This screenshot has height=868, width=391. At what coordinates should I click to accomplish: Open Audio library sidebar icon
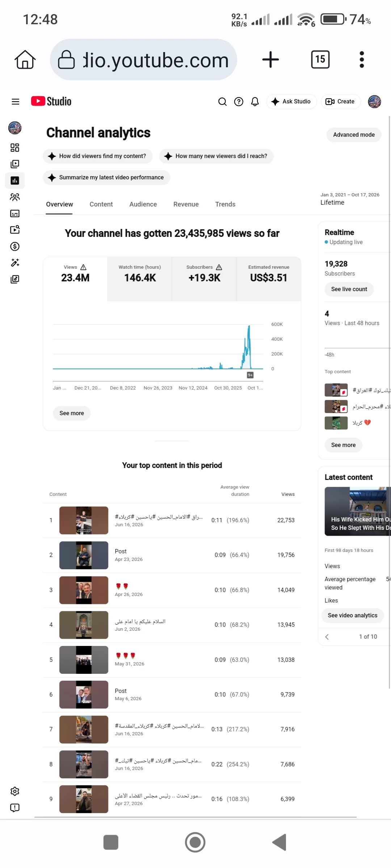click(x=15, y=279)
